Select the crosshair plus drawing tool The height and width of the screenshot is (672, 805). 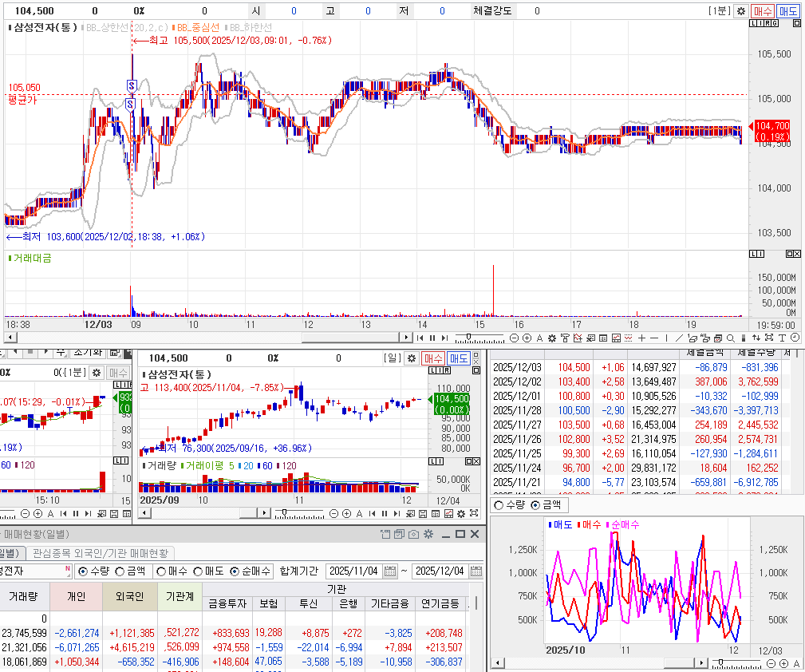(641, 338)
